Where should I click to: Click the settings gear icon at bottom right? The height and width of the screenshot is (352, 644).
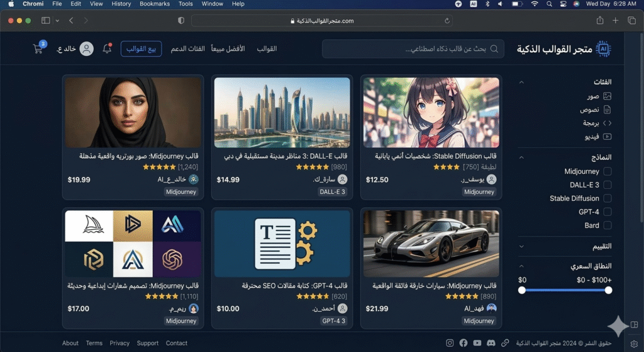pyautogui.click(x=634, y=344)
